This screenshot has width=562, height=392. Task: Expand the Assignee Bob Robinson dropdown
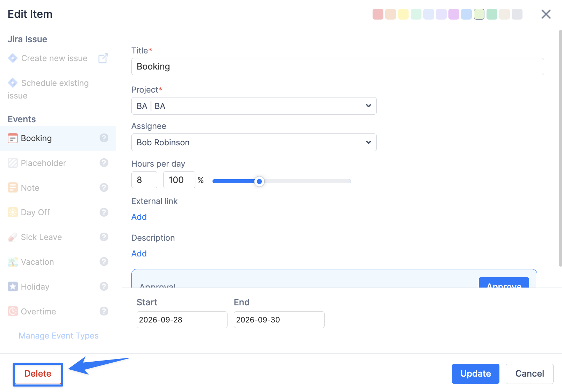pyautogui.click(x=254, y=142)
